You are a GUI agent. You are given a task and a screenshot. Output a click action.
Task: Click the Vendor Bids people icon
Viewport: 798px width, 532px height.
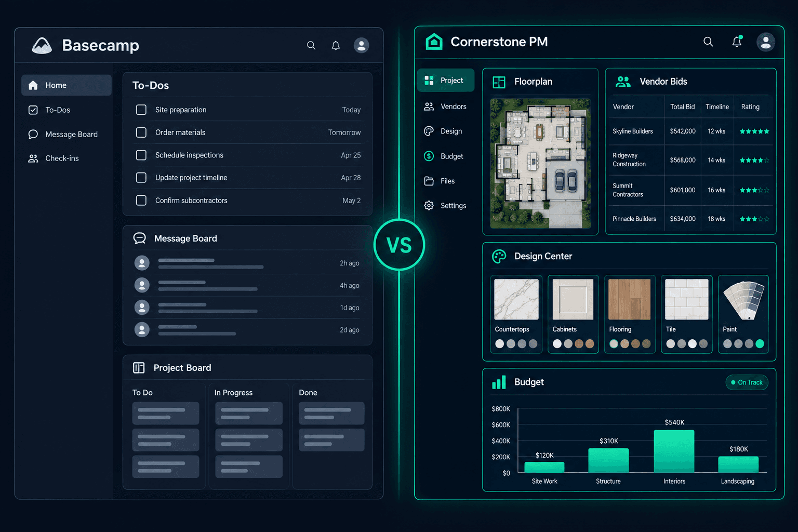623,82
